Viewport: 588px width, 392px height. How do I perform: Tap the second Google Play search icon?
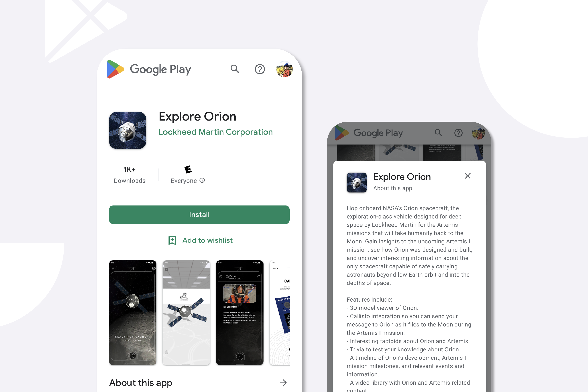(438, 132)
